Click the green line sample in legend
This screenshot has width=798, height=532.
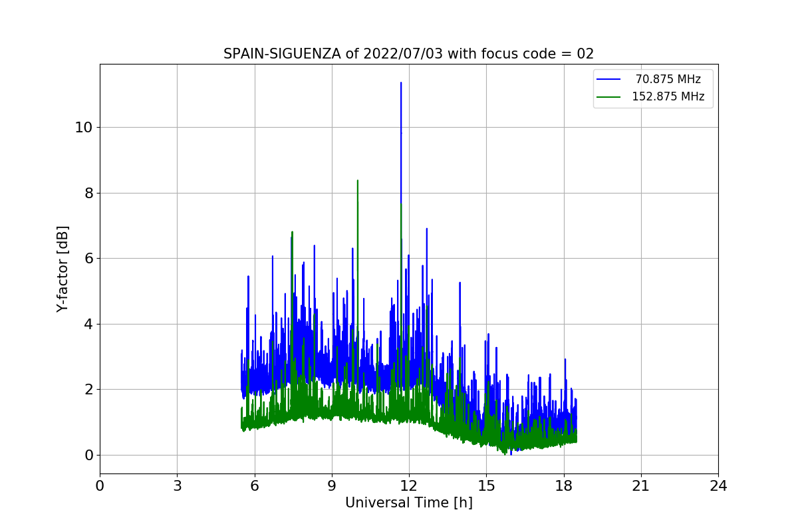pos(608,96)
